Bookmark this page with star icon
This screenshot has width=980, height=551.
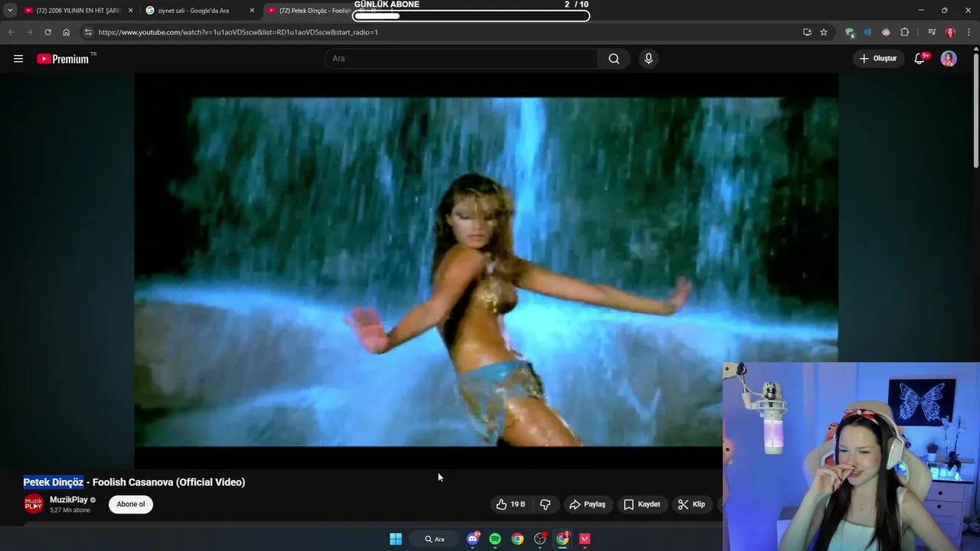pos(824,32)
